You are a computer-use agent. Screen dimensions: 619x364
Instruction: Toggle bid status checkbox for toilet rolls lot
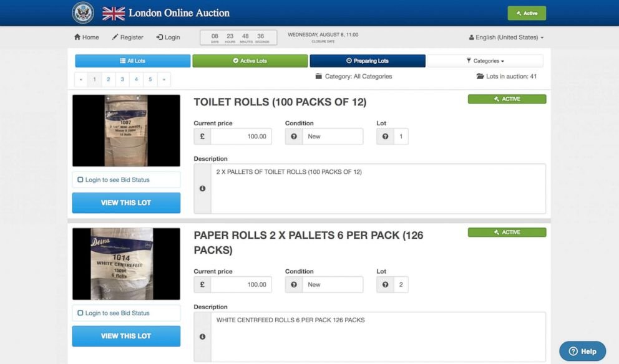(80, 180)
